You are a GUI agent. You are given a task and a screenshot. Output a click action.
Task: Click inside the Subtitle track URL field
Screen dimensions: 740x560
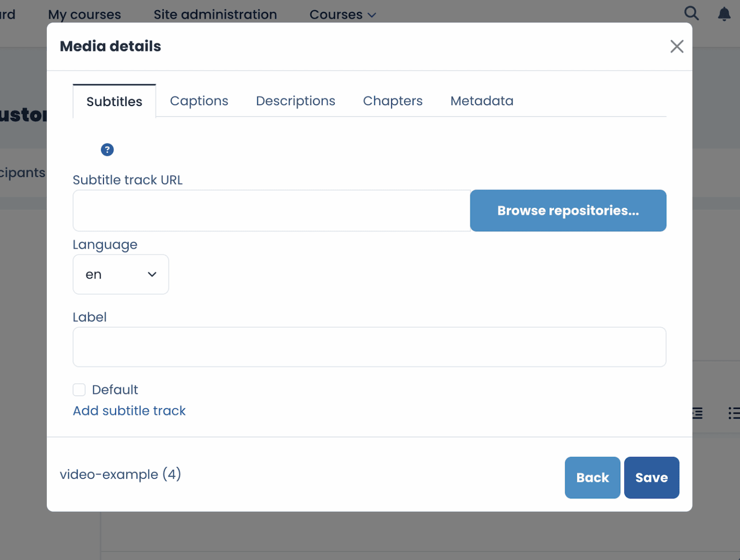pyautogui.click(x=271, y=210)
